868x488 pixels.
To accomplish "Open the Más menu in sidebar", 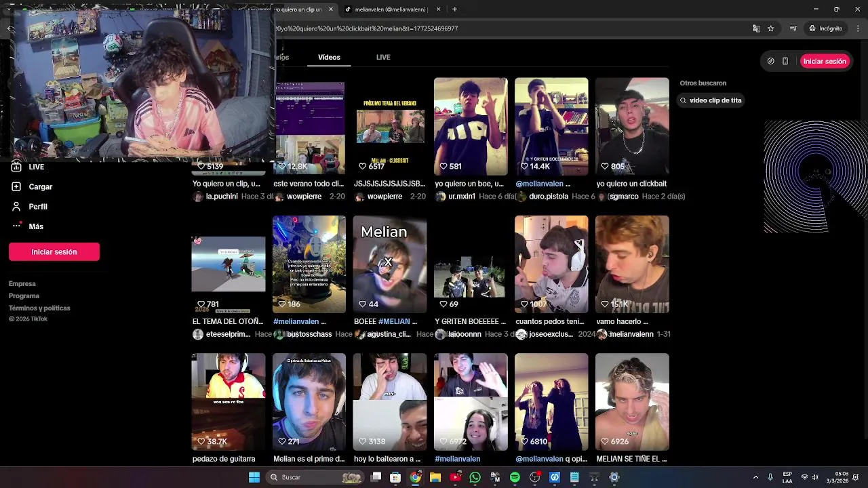I will click(27, 226).
